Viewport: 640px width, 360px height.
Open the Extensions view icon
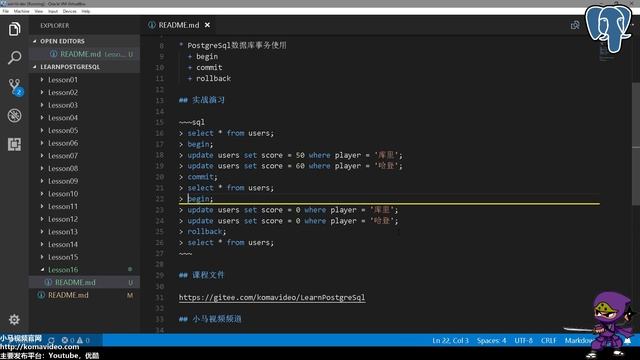[14, 144]
